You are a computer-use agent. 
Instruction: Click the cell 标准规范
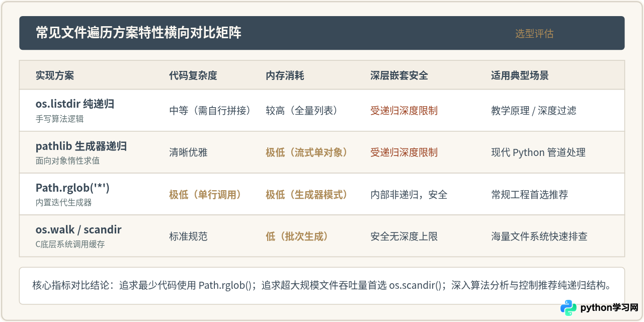pyautogui.click(x=188, y=236)
